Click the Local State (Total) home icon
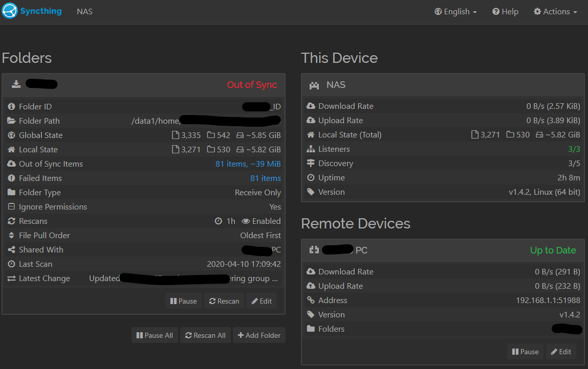 pyautogui.click(x=311, y=134)
